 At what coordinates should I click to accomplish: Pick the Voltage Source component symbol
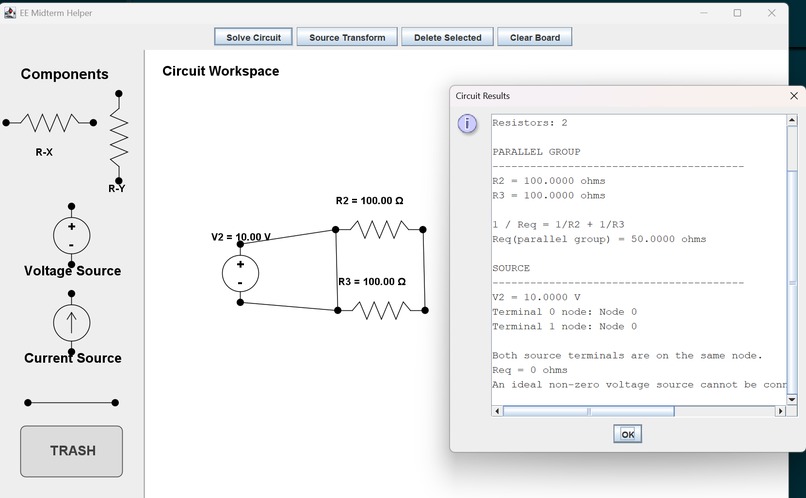click(x=71, y=235)
